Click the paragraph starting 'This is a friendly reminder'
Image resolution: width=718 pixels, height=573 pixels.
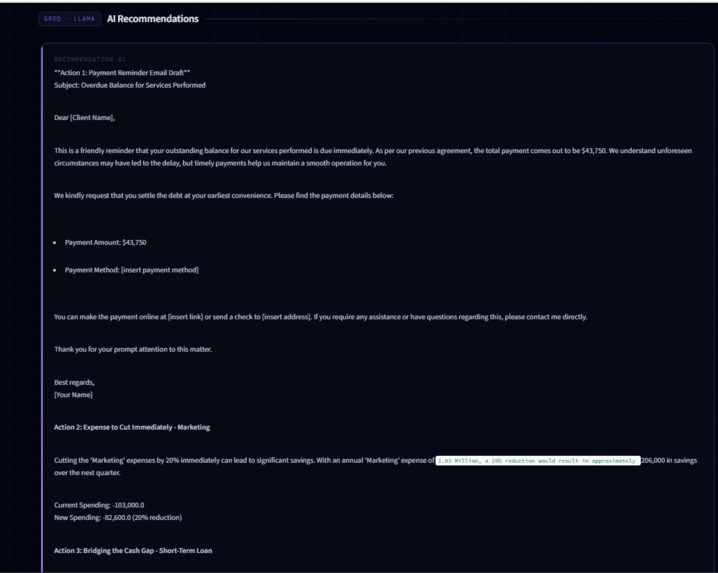[373, 157]
